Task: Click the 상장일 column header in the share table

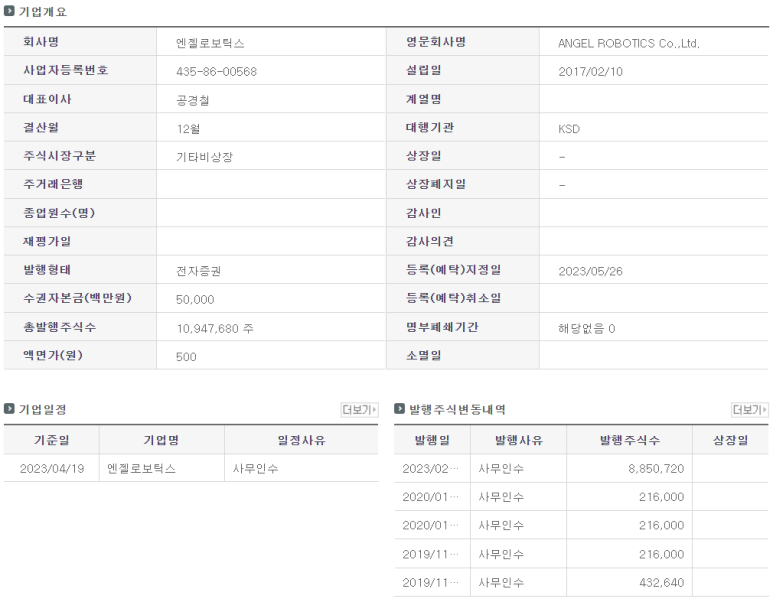Action: click(x=731, y=440)
